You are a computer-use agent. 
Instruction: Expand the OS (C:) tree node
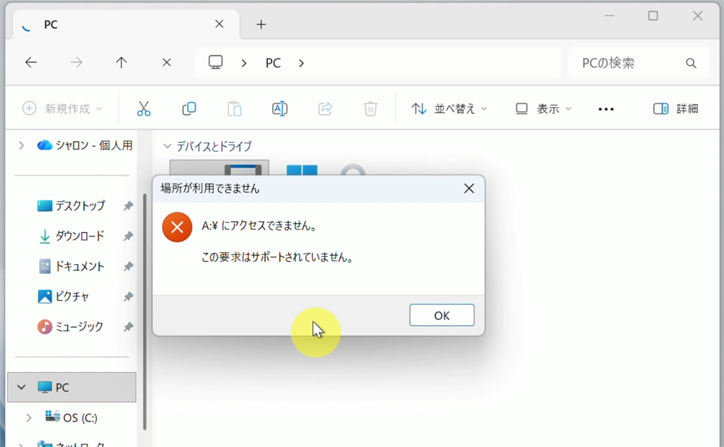(29, 417)
